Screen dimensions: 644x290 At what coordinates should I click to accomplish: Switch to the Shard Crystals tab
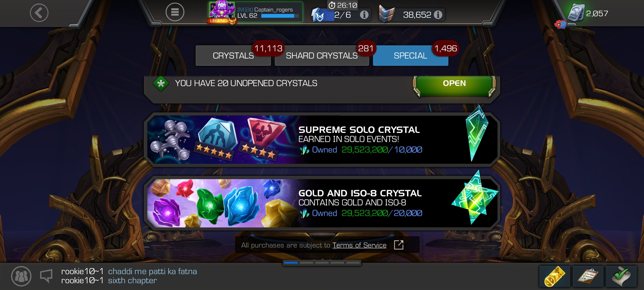[x=322, y=56]
